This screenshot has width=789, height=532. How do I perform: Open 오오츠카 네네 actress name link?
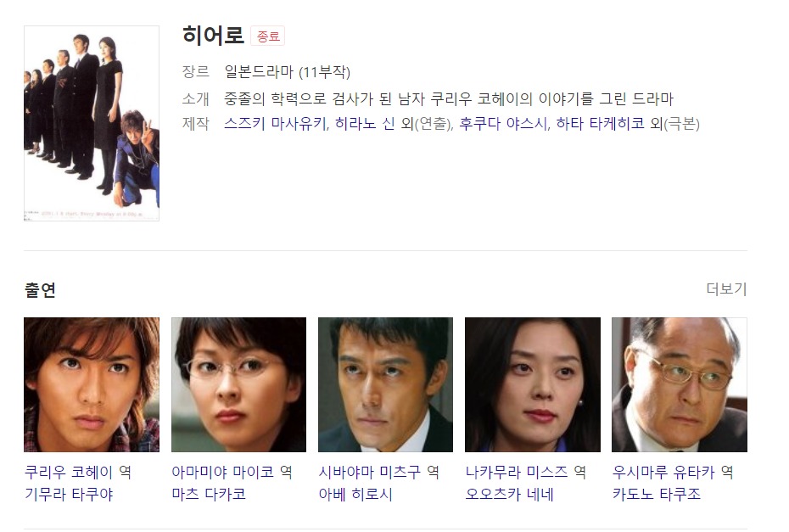(x=509, y=495)
